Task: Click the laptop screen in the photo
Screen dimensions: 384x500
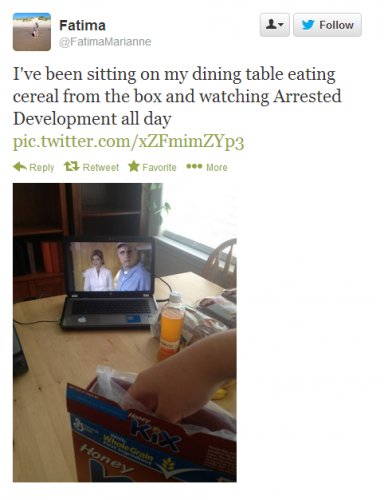Action: point(111,266)
